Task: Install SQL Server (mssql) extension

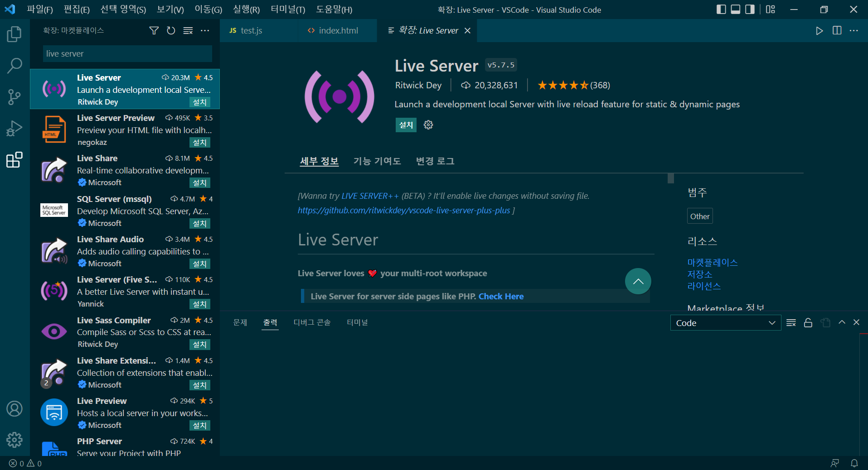Action: point(199,224)
